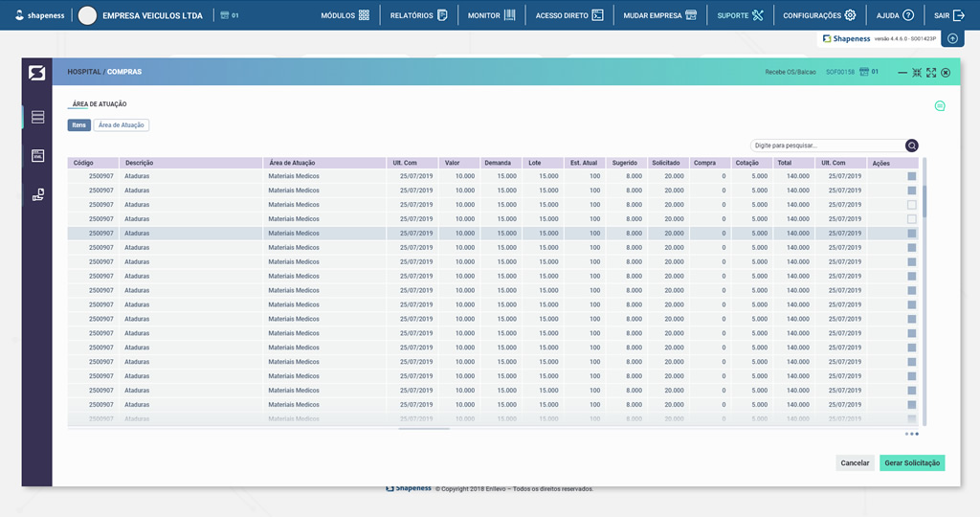Click the Recebe OS/Balcao header label
The height and width of the screenshot is (517, 980).
[x=791, y=72]
